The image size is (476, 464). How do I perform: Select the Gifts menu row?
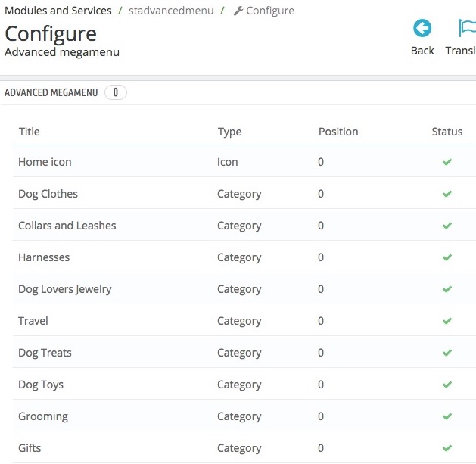30,448
